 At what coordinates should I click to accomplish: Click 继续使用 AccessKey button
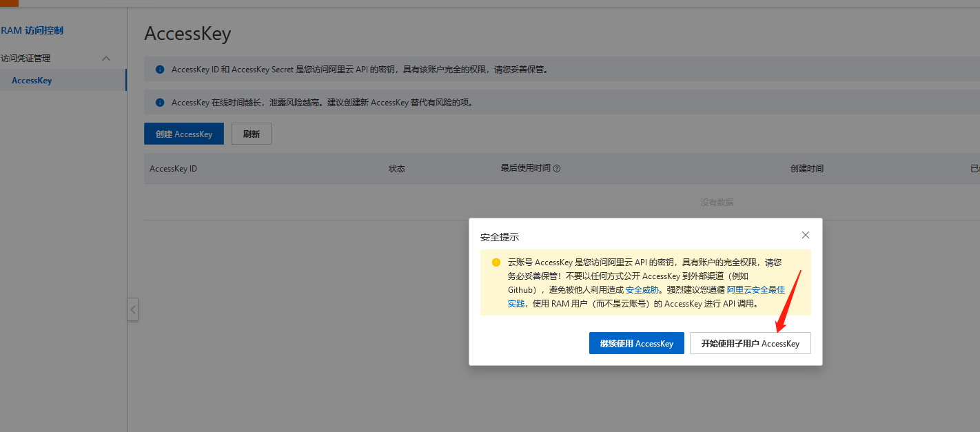(636, 343)
